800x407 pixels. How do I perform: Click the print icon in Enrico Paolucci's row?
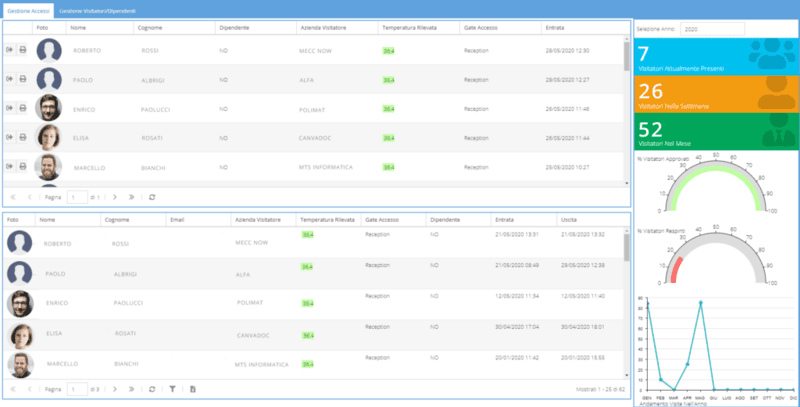coord(22,108)
